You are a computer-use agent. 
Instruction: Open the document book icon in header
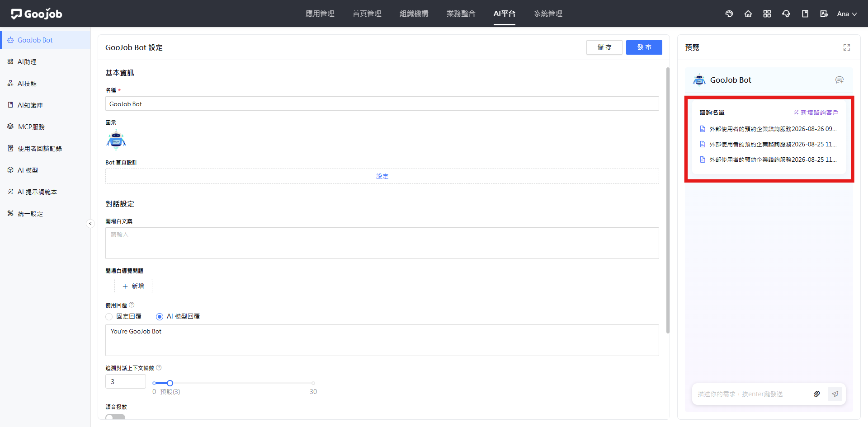tap(805, 14)
